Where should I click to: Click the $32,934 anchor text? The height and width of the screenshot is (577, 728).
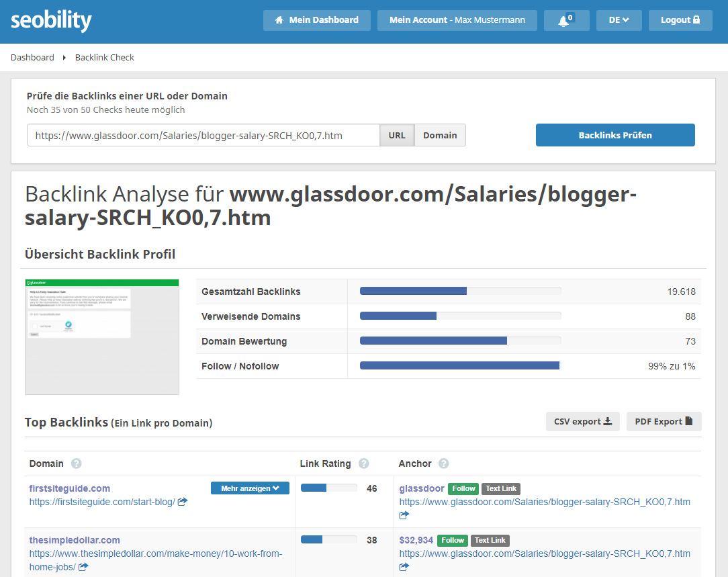[416, 540]
